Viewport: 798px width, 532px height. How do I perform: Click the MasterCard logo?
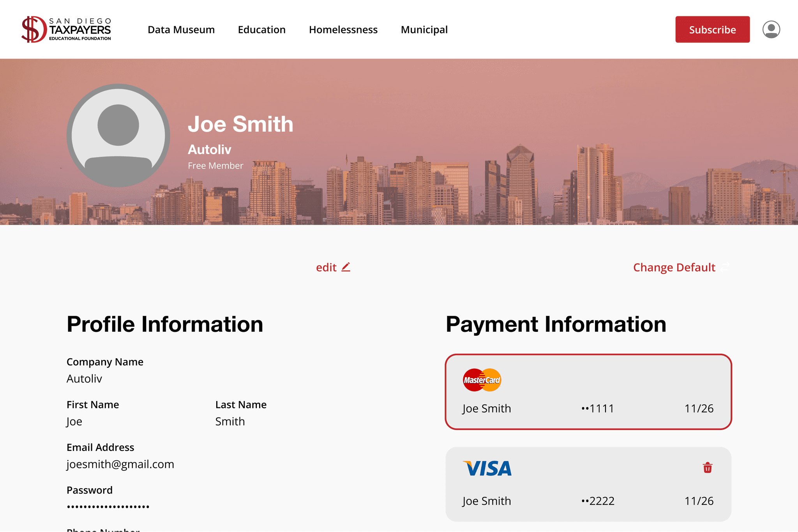point(482,380)
